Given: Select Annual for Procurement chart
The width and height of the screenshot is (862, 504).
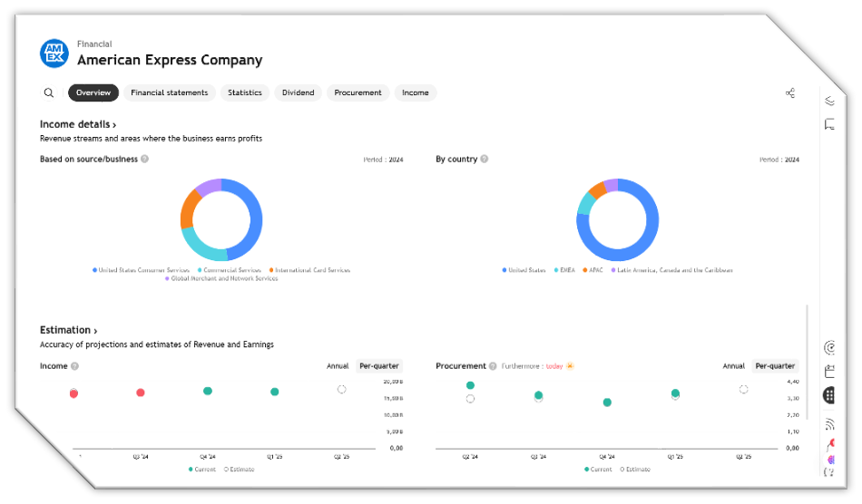Looking at the screenshot, I should click(x=733, y=365).
